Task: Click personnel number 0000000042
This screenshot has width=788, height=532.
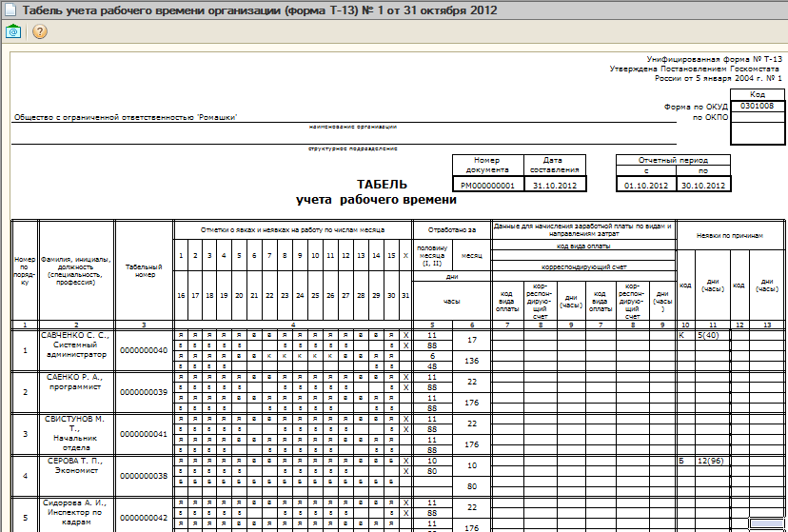Action: 144,518
